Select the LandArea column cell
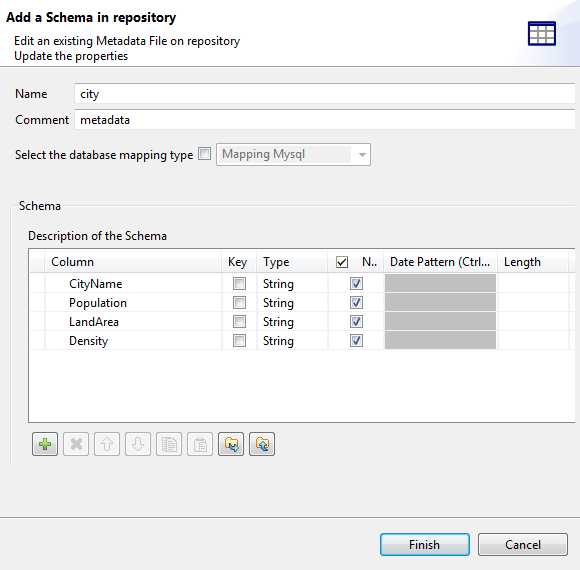580x570 pixels. point(133,321)
